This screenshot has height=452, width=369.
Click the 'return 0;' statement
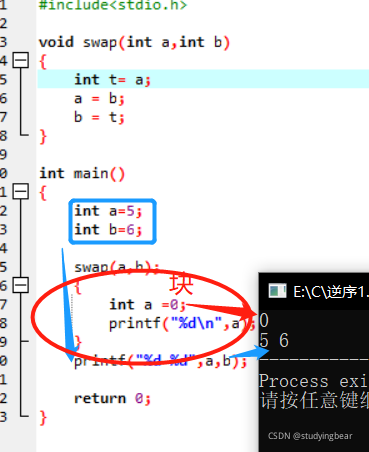click(112, 398)
